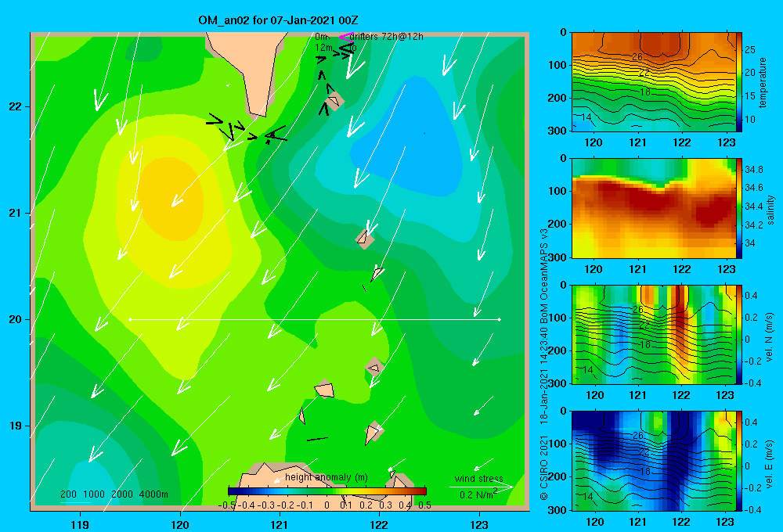Click the temperature color scale bar
Image resolution: width=783 pixels, height=532 pixels.
tap(739, 82)
